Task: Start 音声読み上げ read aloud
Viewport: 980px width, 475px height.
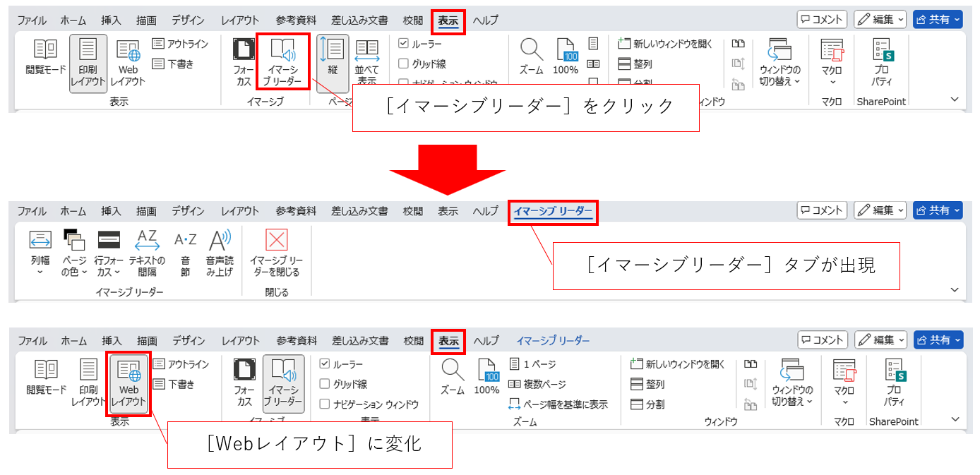Action: (219, 241)
